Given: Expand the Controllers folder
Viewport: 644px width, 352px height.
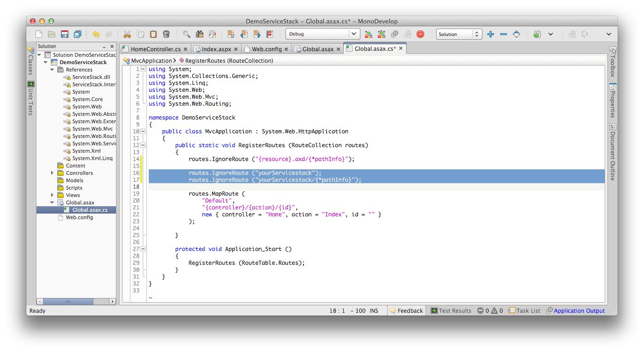Looking at the screenshot, I should 52,173.
